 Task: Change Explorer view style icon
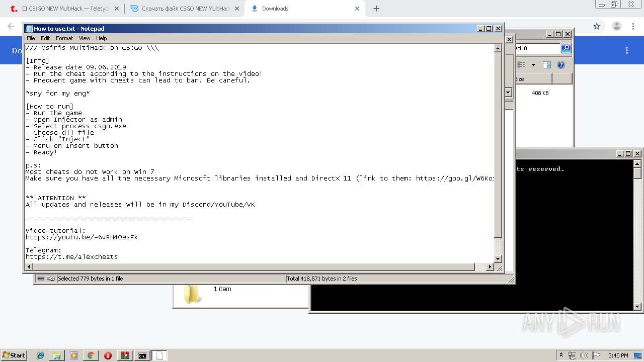[x=521, y=65]
